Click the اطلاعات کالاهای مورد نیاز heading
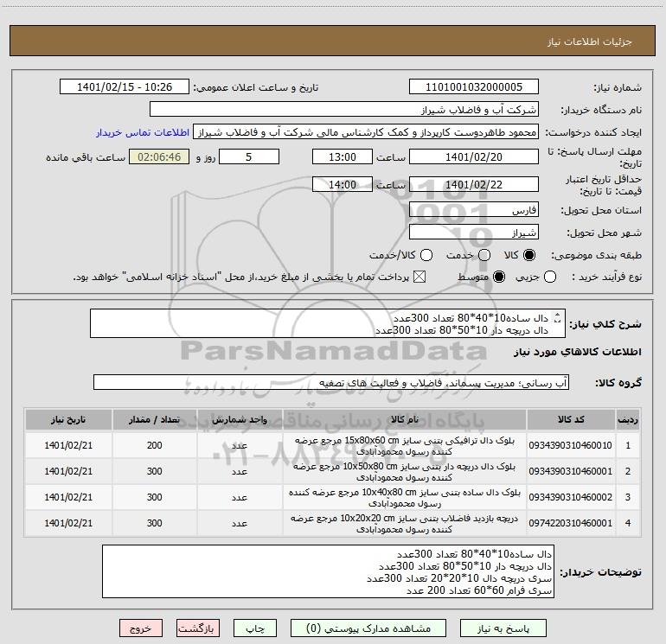Screen dimensions: 666x644 [578, 352]
